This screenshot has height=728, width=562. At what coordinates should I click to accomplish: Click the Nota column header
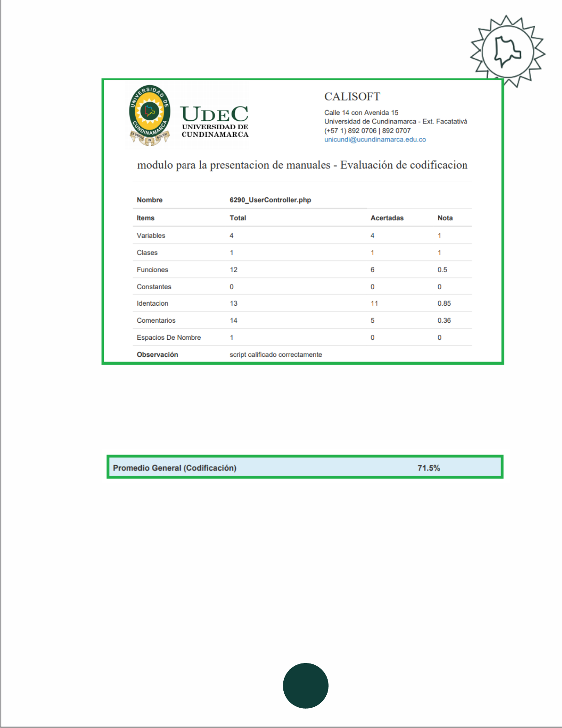(x=445, y=218)
